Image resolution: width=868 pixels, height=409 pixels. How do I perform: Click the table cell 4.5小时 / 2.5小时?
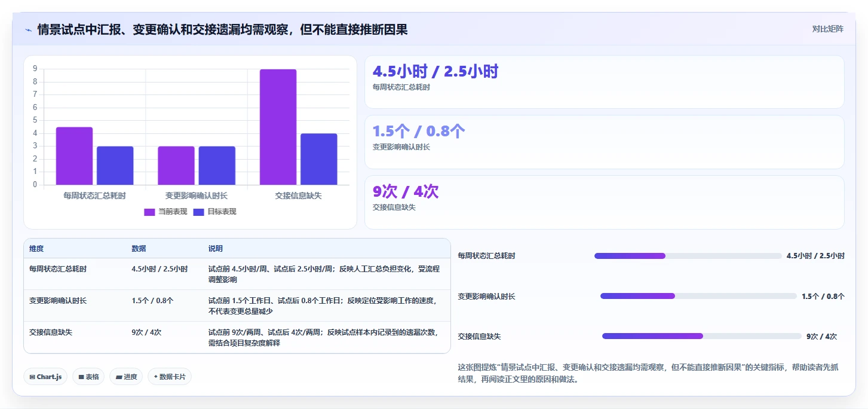point(160,269)
